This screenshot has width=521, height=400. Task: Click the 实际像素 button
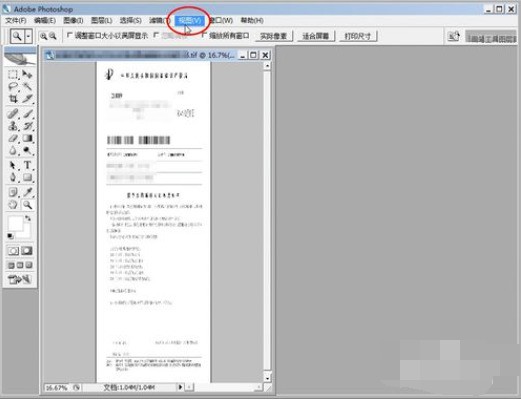coord(274,36)
